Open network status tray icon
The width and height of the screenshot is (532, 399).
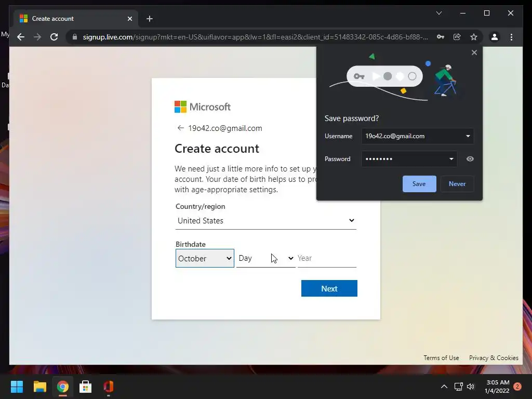pos(458,387)
